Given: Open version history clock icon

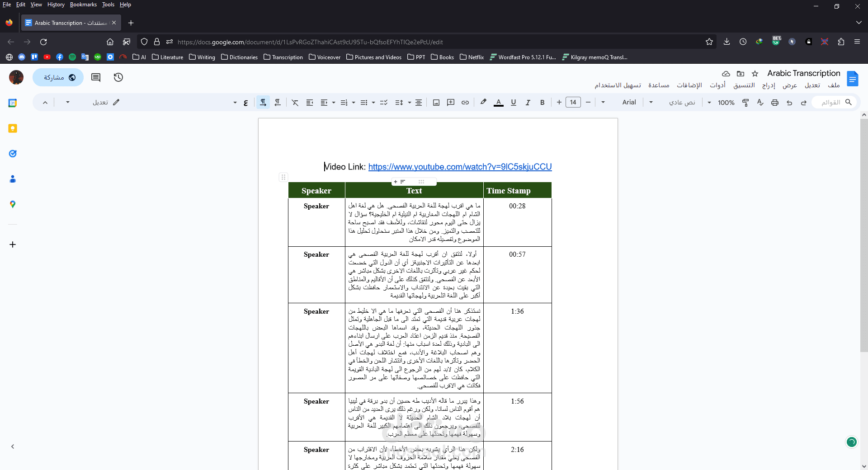Looking at the screenshot, I should [118, 77].
